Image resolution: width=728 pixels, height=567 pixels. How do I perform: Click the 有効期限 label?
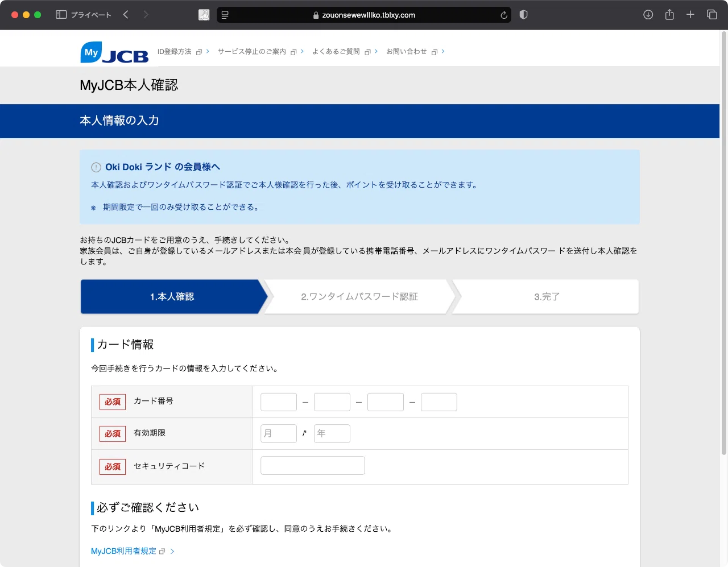click(x=150, y=433)
